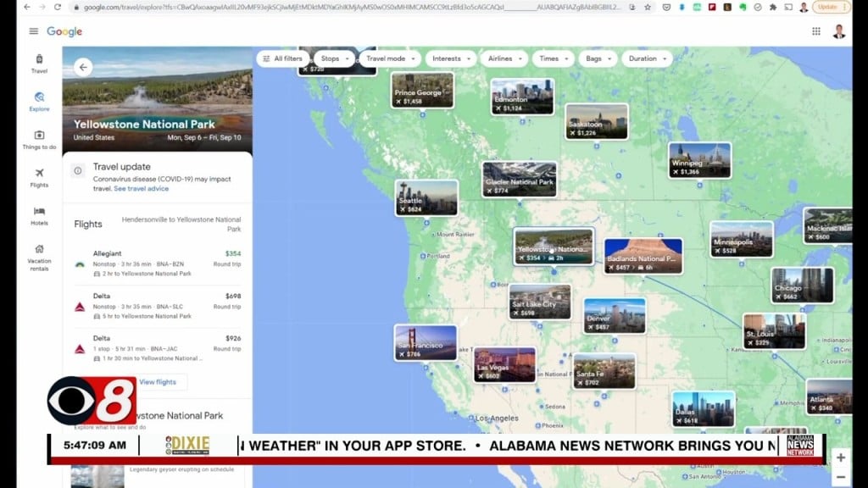Bookmark this page with star icon
The width and height of the screenshot is (868, 488).
point(648,7)
